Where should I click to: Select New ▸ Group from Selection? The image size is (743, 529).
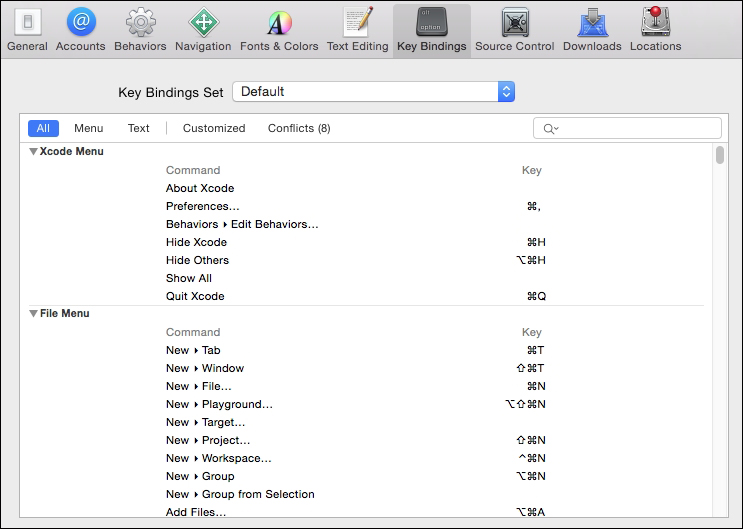pyautogui.click(x=240, y=494)
